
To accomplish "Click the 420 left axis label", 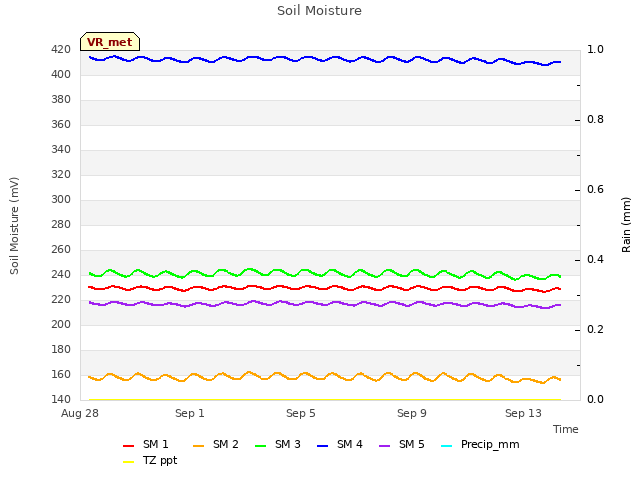I will [x=61, y=50].
